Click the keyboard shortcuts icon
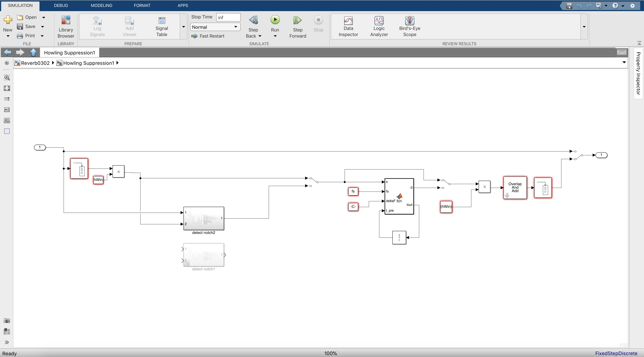 pos(622,52)
